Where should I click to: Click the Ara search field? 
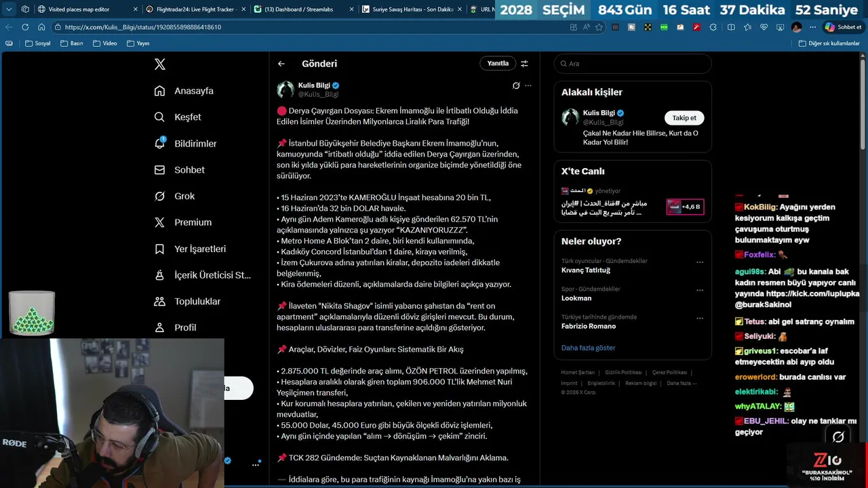(633, 64)
